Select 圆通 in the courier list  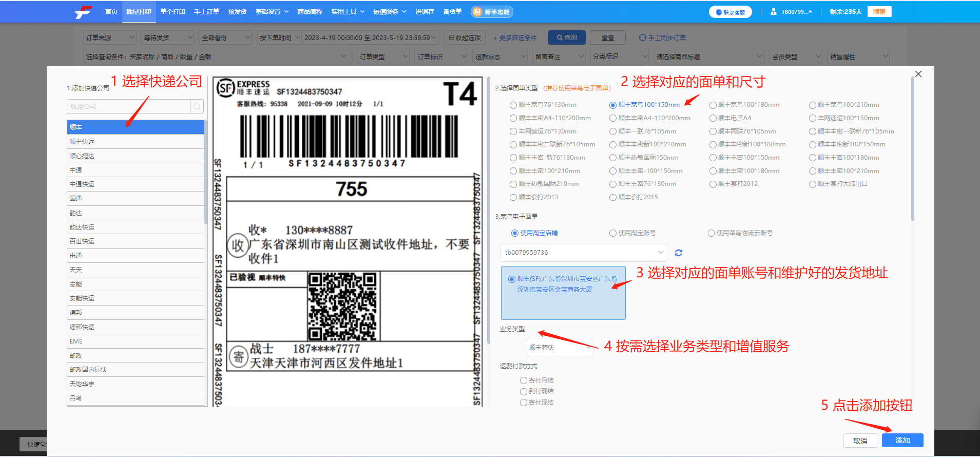click(x=136, y=199)
